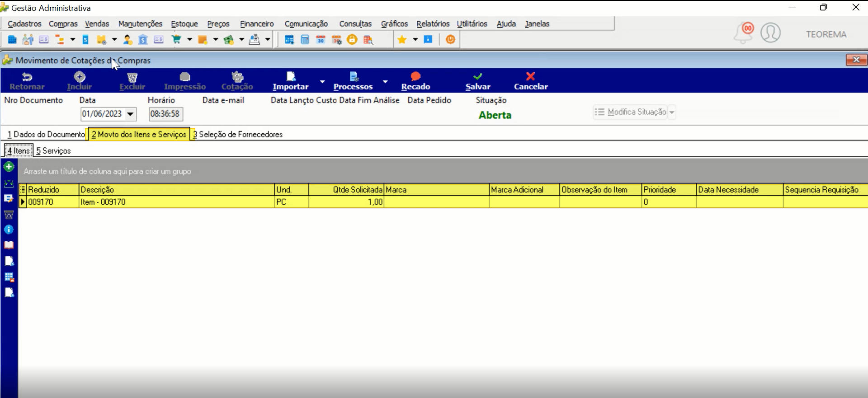The width and height of the screenshot is (868, 398).
Task: Open the Financeiro menu
Action: (x=257, y=24)
